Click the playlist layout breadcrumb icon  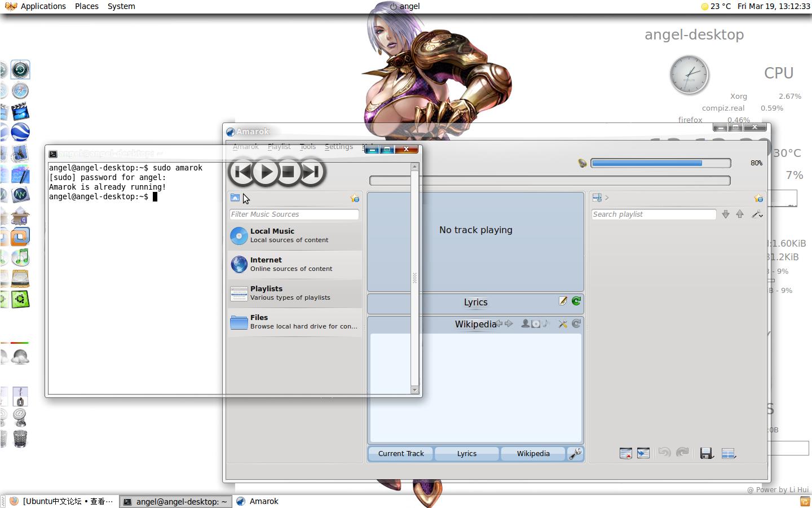597,198
